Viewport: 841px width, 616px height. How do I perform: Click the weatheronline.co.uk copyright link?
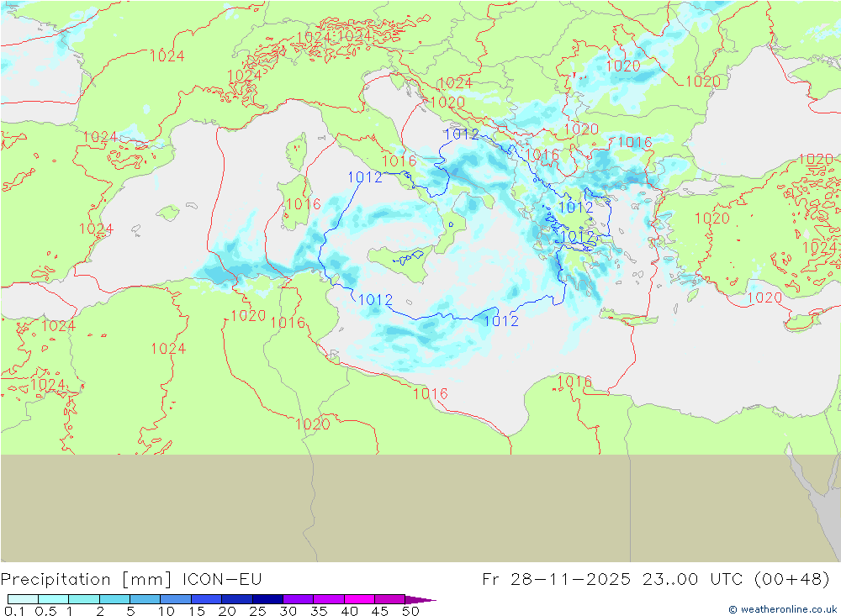[x=782, y=609]
